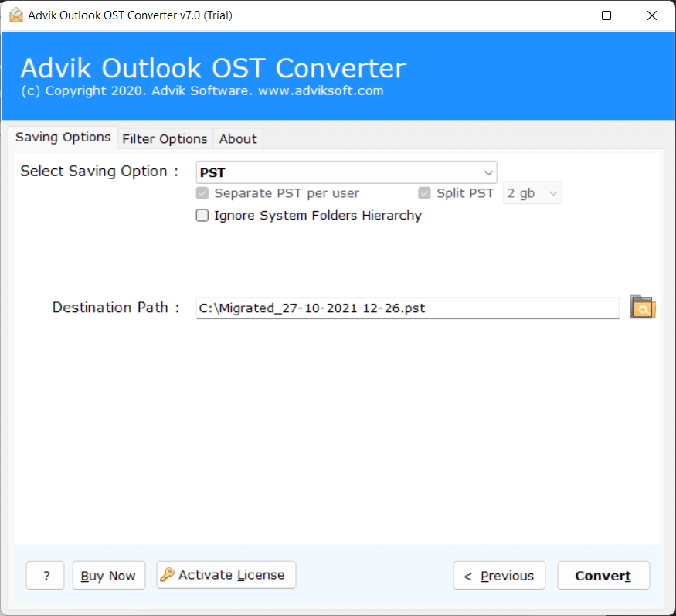Close the Advik OST Converter window

[x=651, y=15]
